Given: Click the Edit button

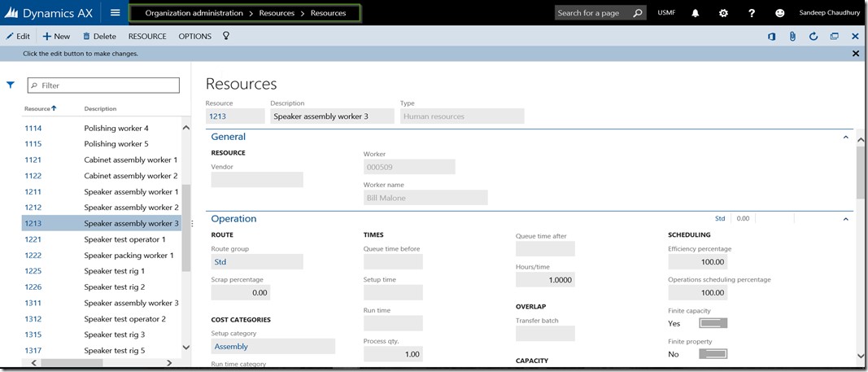Looking at the screenshot, I should click(x=18, y=37).
